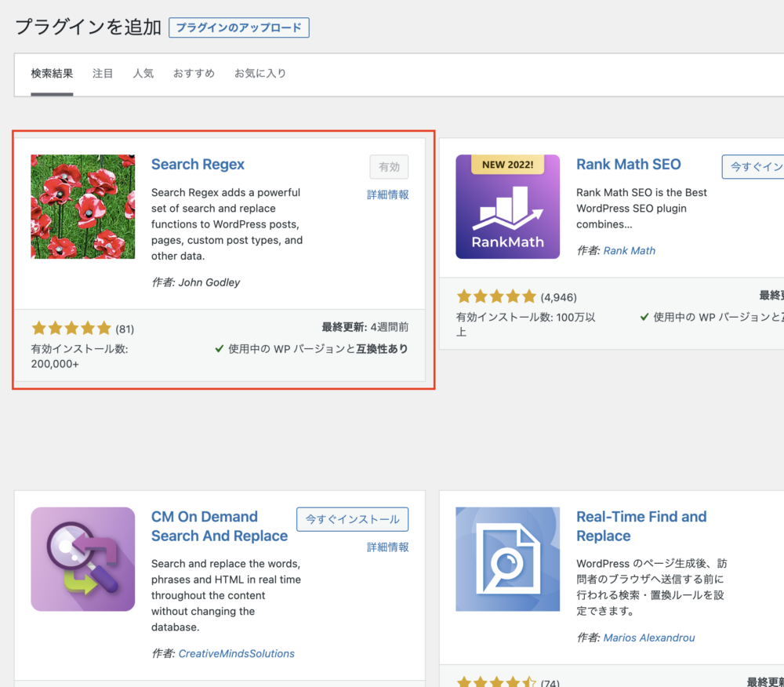Select the text "最終更新: 4週間前"

365,327
